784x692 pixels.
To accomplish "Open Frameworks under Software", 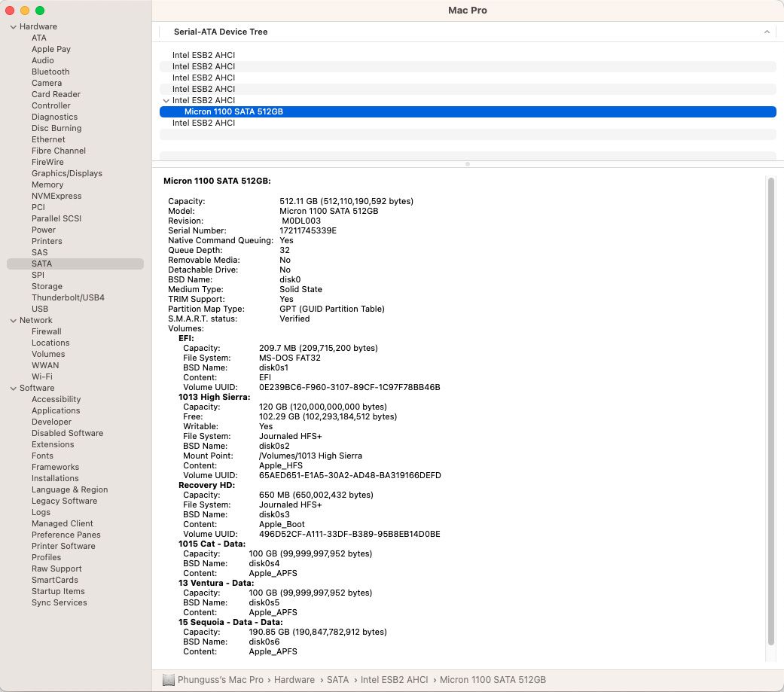I will [x=56, y=467].
